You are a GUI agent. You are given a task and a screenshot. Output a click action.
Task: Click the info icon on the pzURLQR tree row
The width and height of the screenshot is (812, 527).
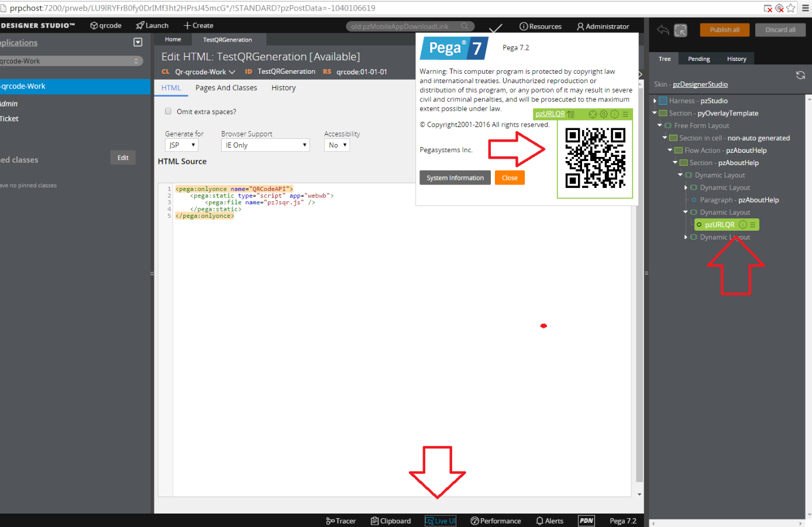[743, 225]
